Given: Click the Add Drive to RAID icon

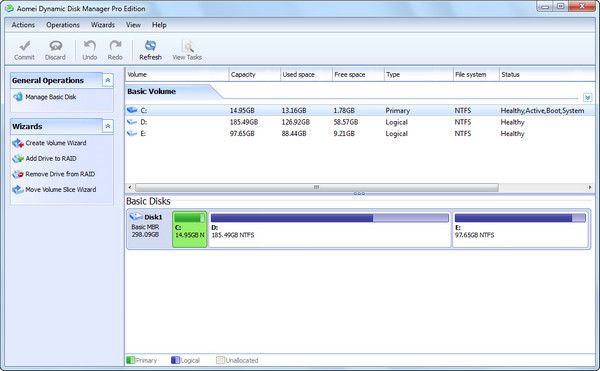Looking at the screenshot, I should (x=18, y=158).
